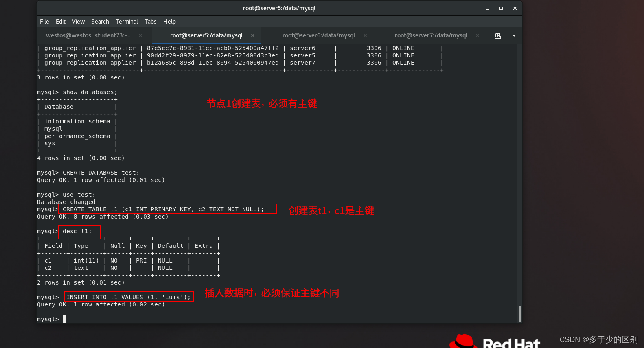The image size is (644, 348).
Task: Click the 'CREATE DATABASE test;' command text
Action: (x=101, y=173)
